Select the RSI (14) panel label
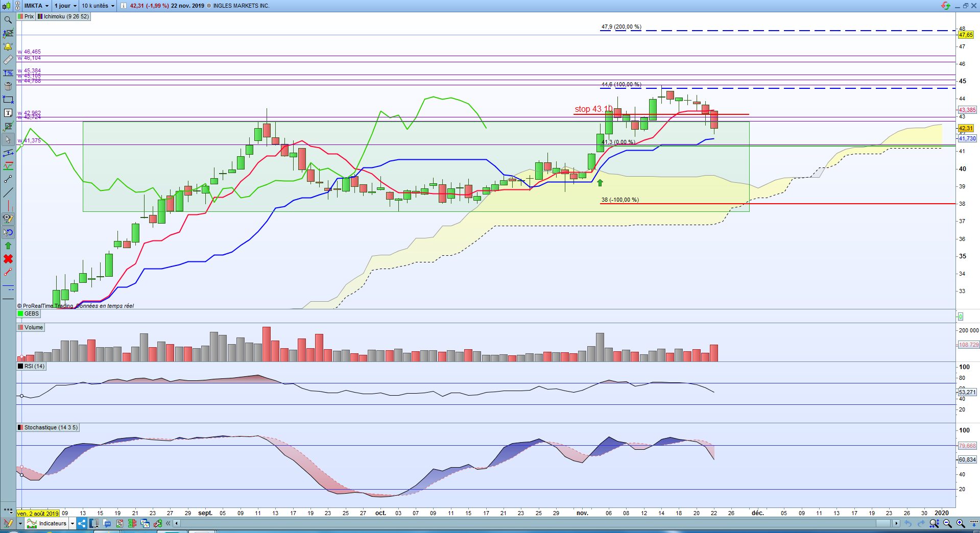This screenshot has height=533, width=980. click(x=32, y=366)
